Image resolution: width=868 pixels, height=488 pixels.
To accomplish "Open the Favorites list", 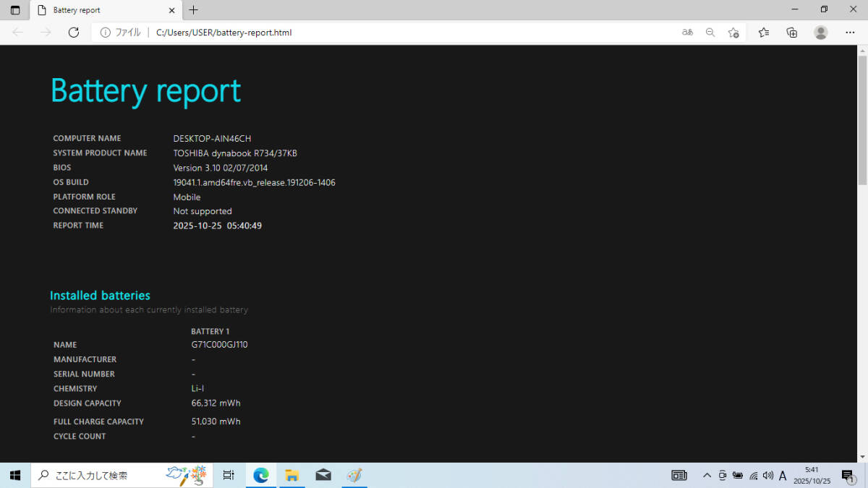I will 764,33.
